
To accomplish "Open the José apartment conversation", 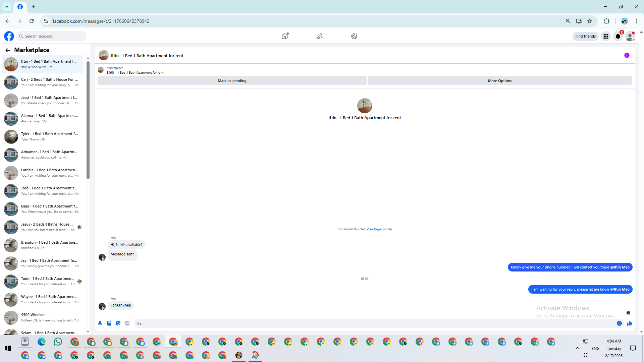I will point(43,191).
